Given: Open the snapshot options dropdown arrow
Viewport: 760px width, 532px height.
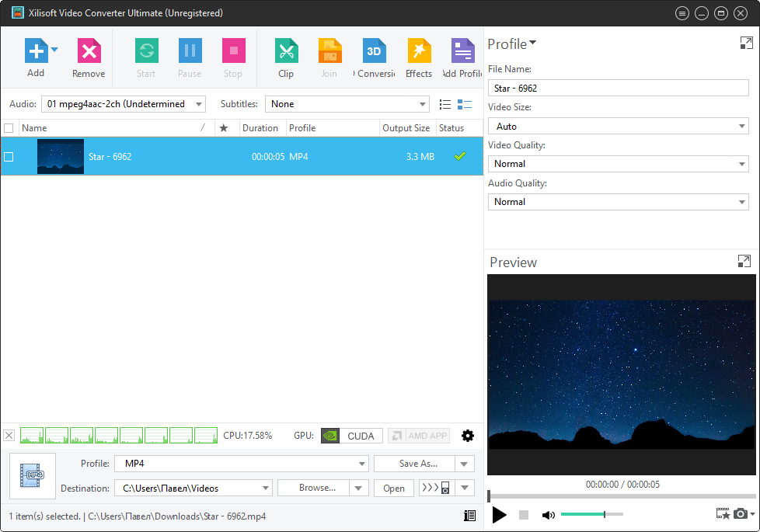Looking at the screenshot, I should coord(752,513).
